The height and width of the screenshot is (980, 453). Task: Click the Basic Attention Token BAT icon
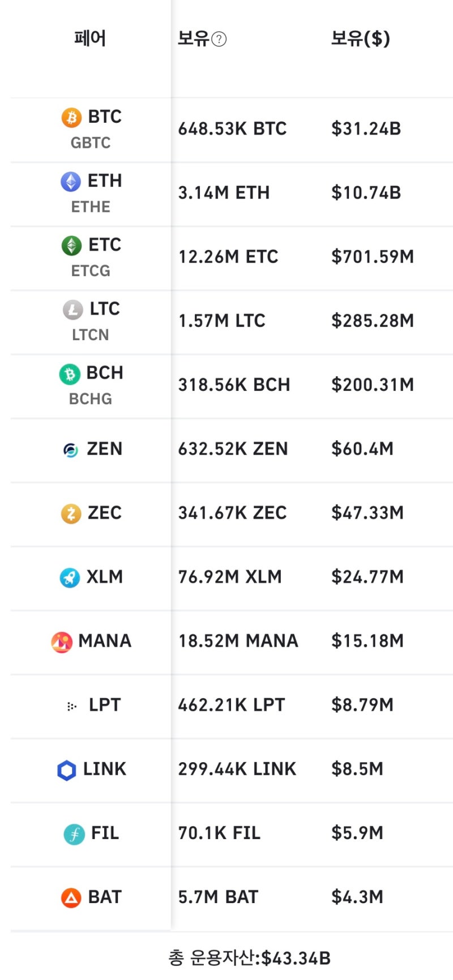coord(71,898)
